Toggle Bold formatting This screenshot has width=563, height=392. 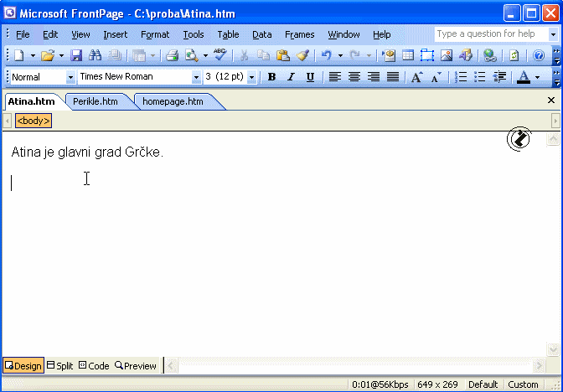coord(271,77)
